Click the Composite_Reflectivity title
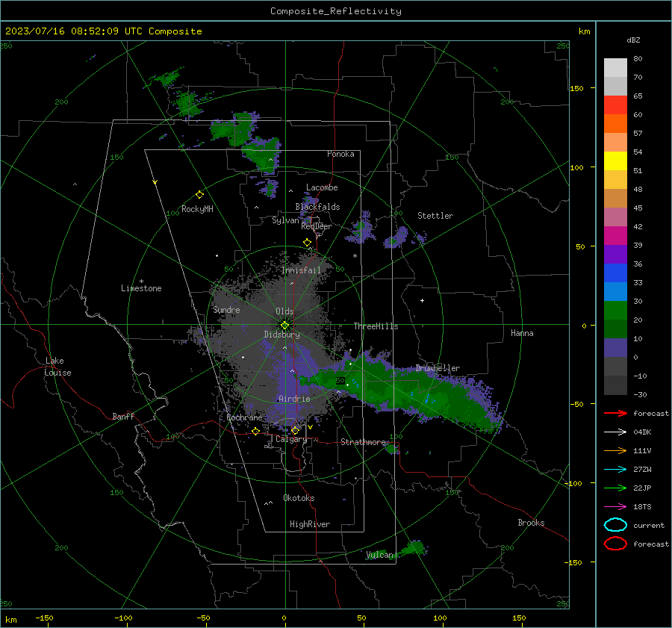Screen dimensions: 672x628 [336, 11]
